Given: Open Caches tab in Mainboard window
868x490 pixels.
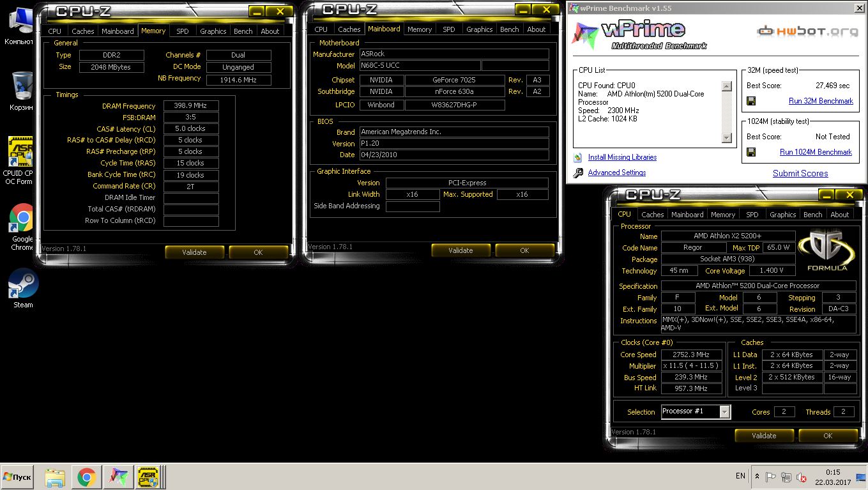Looking at the screenshot, I should coord(349,29).
